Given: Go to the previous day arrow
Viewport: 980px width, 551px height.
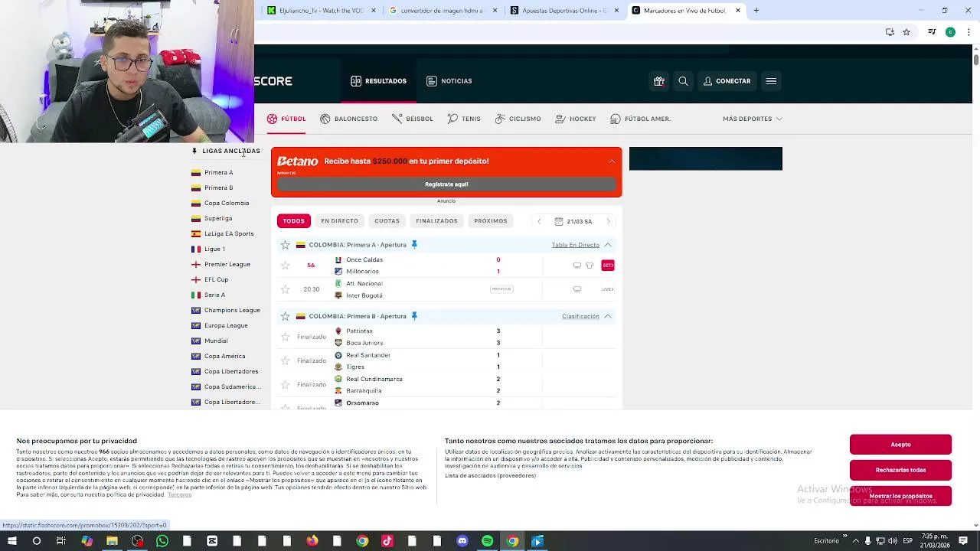Looking at the screenshot, I should click(539, 221).
